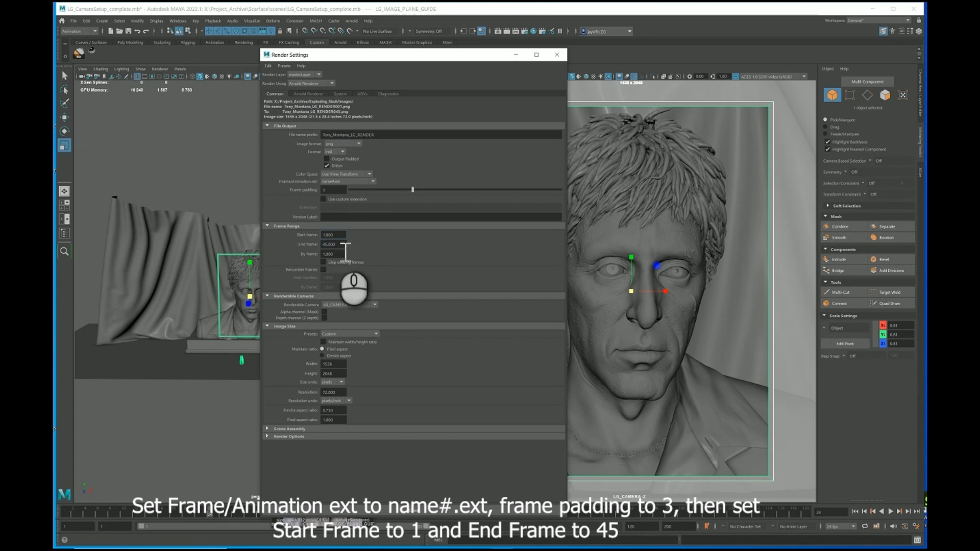Uncheck the Dither checkbox
The height and width of the screenshot is (551, 980).
(327, 165)
